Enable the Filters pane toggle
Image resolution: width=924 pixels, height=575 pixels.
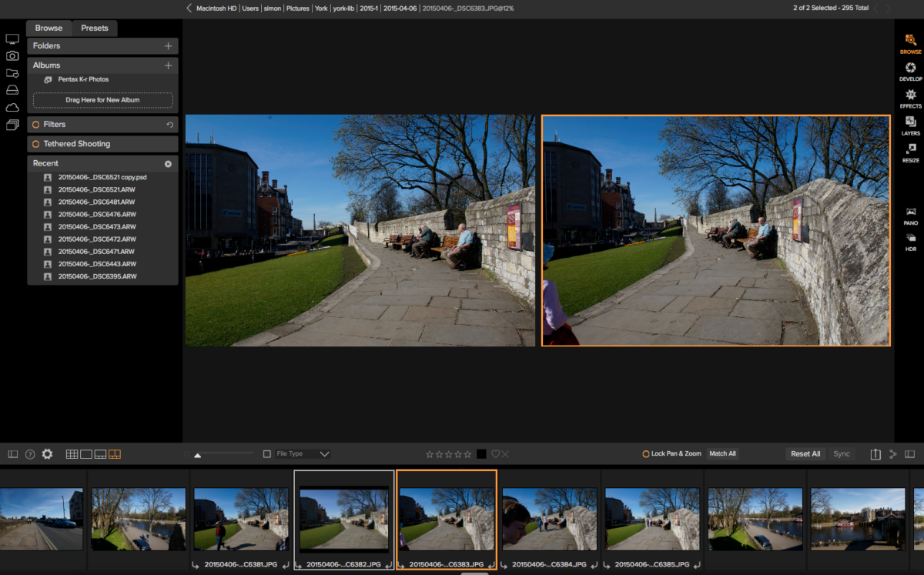pyautogui.click(x=35, y=125)
